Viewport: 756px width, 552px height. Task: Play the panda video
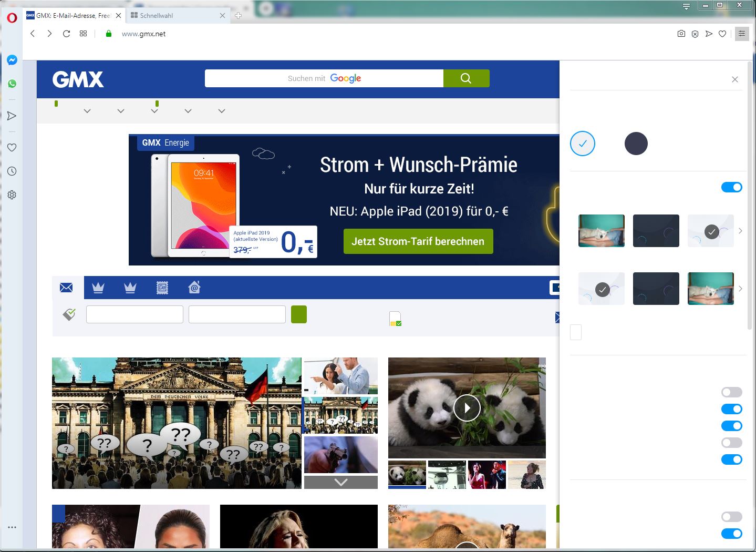click(x=467, y=408)
